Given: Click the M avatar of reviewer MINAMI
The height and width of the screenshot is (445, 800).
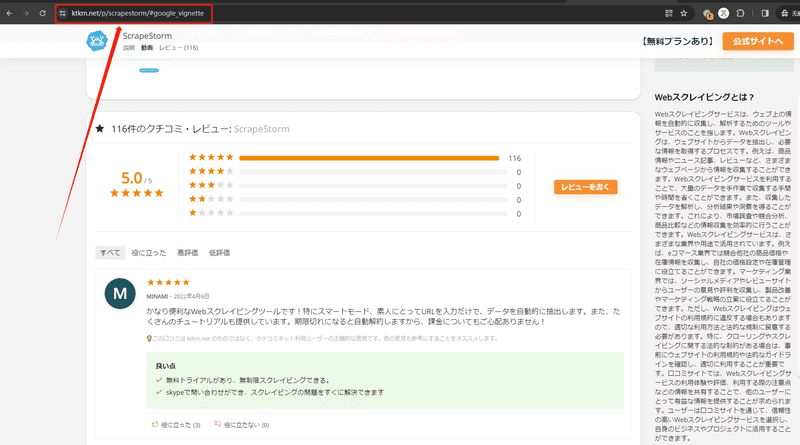Looking at the screenshot, I should pos(120,293).
